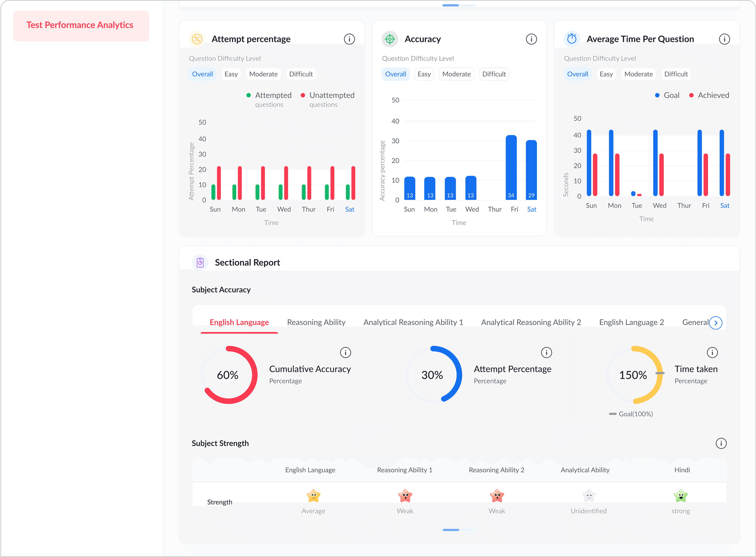
Task: Show Cumulative Accuracy info tooltip icon
Action: click(x=345, y=352)
